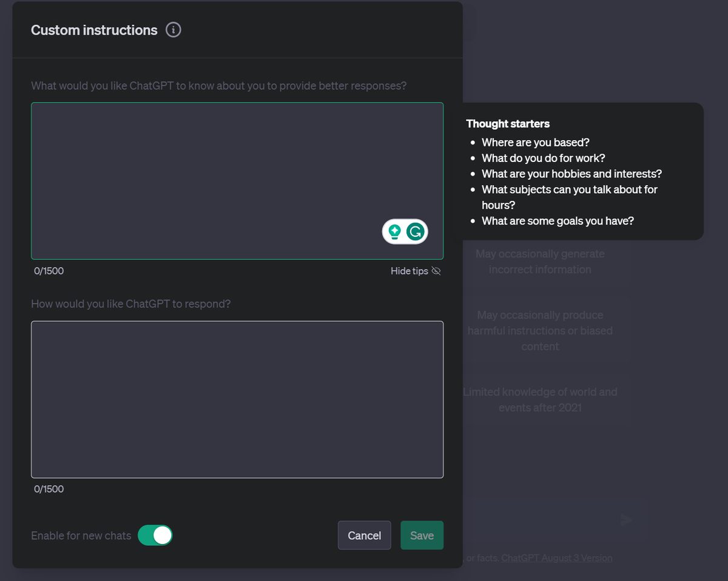Click the May occasionally generate incorrect information card
Image resolution: width=728 pixels, height=581 pixels.
click(x=540, y=261)
